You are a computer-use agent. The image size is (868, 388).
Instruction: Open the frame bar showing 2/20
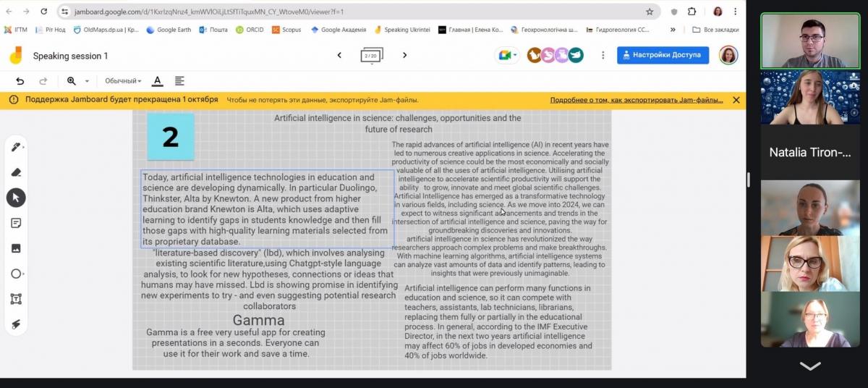372,56
